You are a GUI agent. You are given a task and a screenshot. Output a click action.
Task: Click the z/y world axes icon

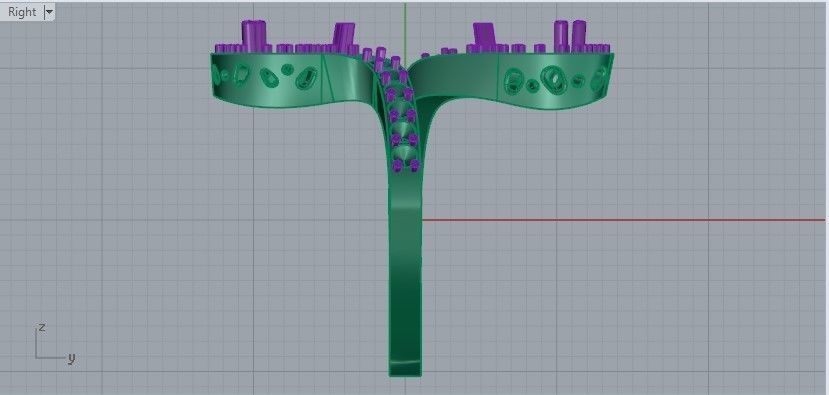tap(55, 343)
